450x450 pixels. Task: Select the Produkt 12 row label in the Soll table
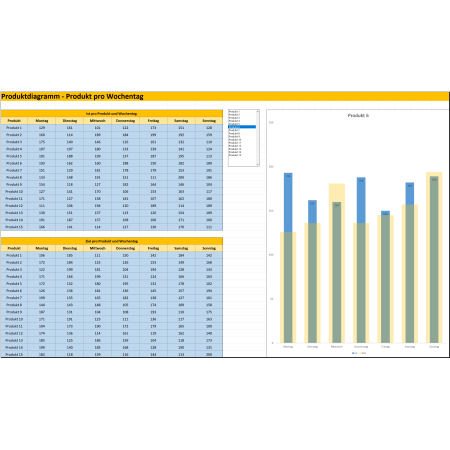tap(14, 333)
